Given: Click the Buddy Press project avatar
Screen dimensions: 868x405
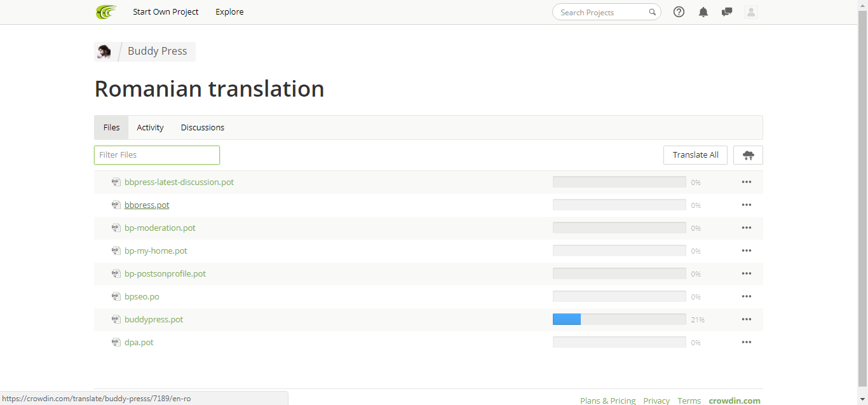Looking at the screenshot, I should tap(104, 51).
